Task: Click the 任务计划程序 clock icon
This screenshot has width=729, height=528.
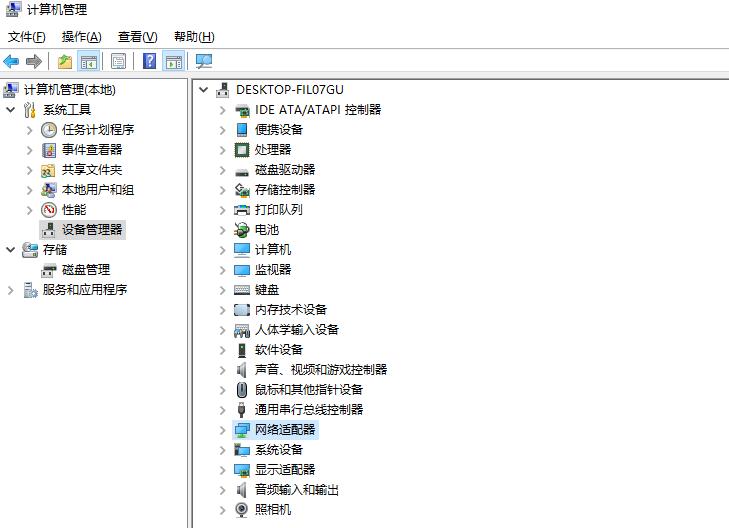Action: coord(49,130)
